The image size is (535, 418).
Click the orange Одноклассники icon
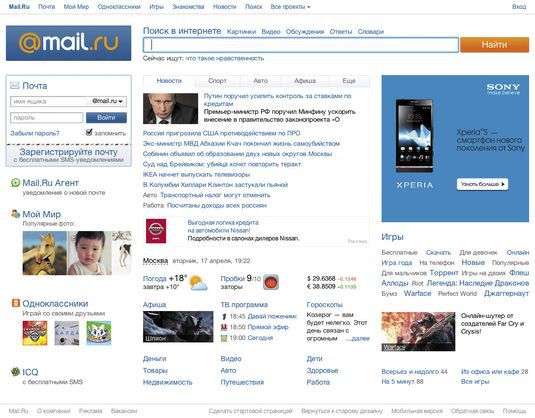(x=16, y=303)
